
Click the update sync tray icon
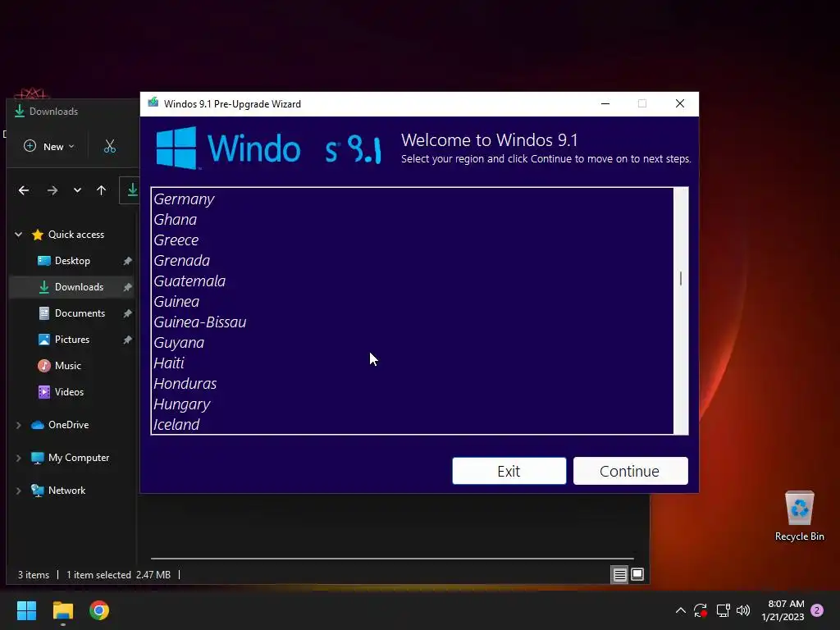click(x=701, y=610)
